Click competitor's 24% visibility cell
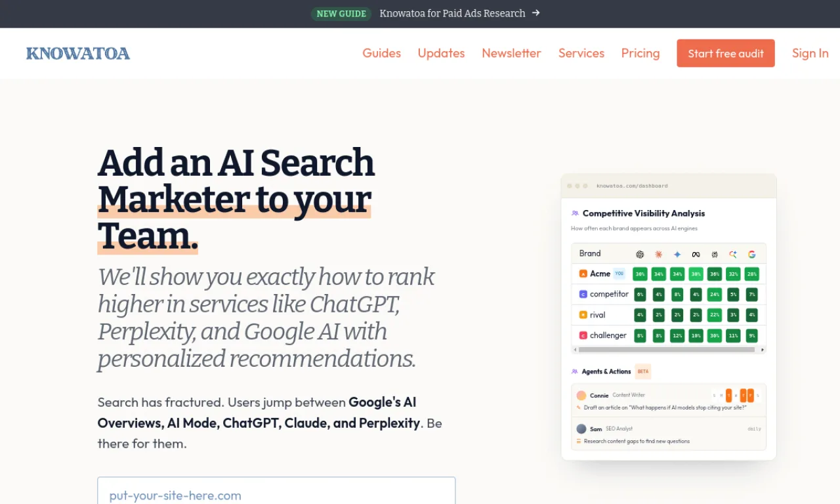 pos(715,295)
